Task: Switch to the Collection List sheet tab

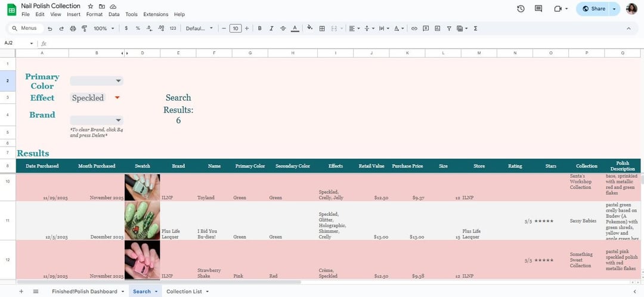Action: point(184,291)
